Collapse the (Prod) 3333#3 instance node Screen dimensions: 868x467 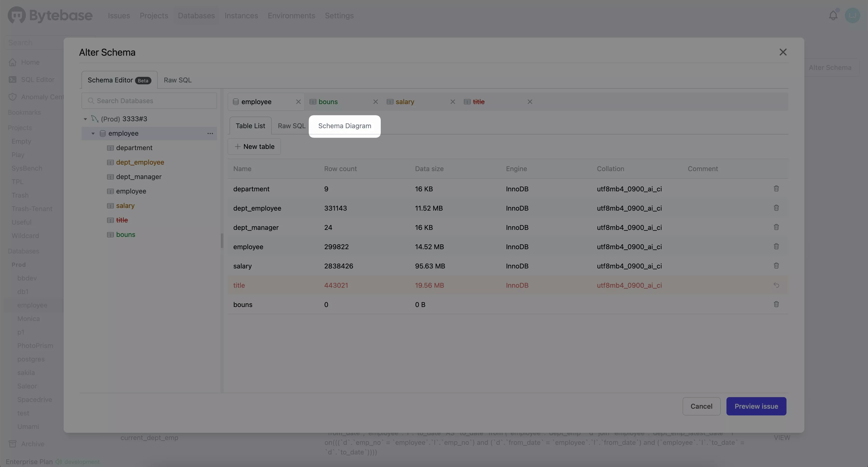[85, 119]
